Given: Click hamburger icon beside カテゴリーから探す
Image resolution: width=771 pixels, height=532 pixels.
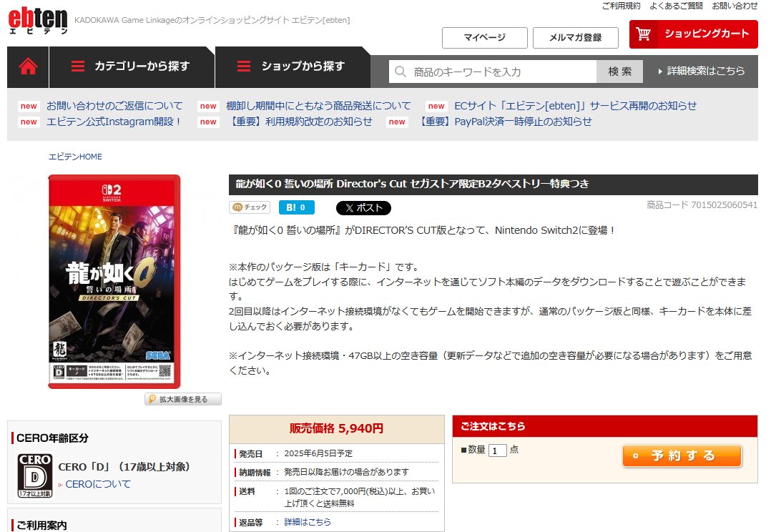Looking at the screenshot, I should (78, 66).
